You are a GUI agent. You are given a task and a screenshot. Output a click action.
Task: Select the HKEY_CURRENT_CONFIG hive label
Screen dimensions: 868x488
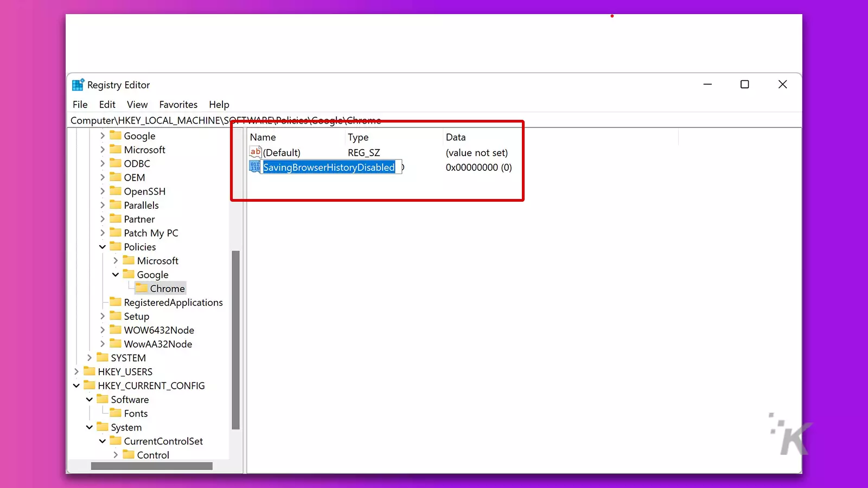point(151,386)
